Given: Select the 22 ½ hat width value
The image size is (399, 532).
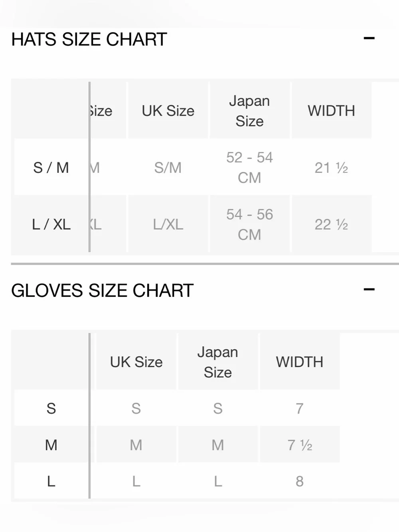Looking at the screenshot, I should (331, 224).
